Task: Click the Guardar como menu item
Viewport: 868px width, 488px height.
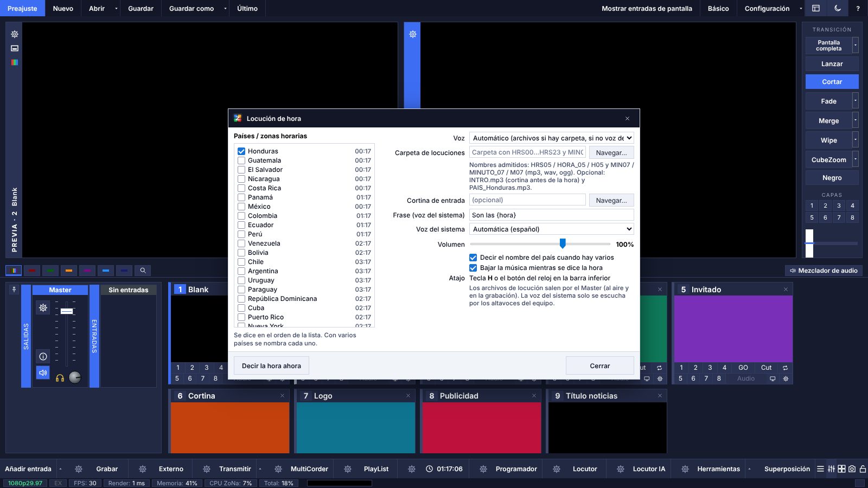Action: pos(191,8)
